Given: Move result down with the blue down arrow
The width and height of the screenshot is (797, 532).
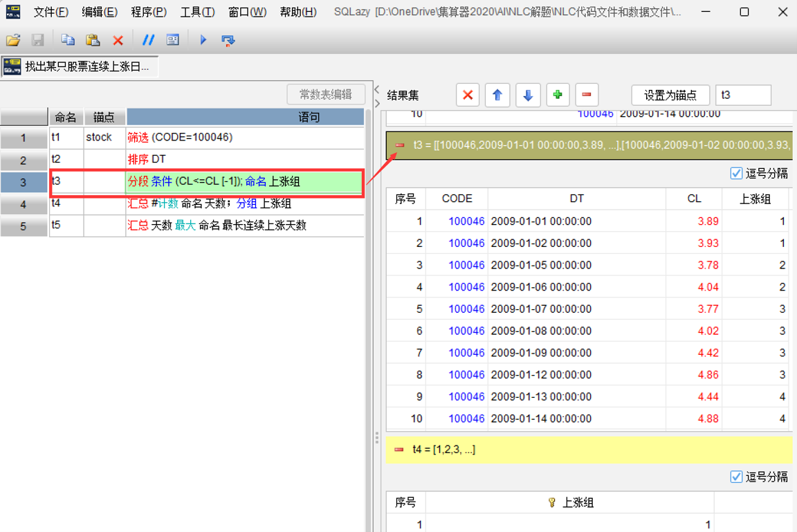Looking at the screenshot, I should pos(528,95).
